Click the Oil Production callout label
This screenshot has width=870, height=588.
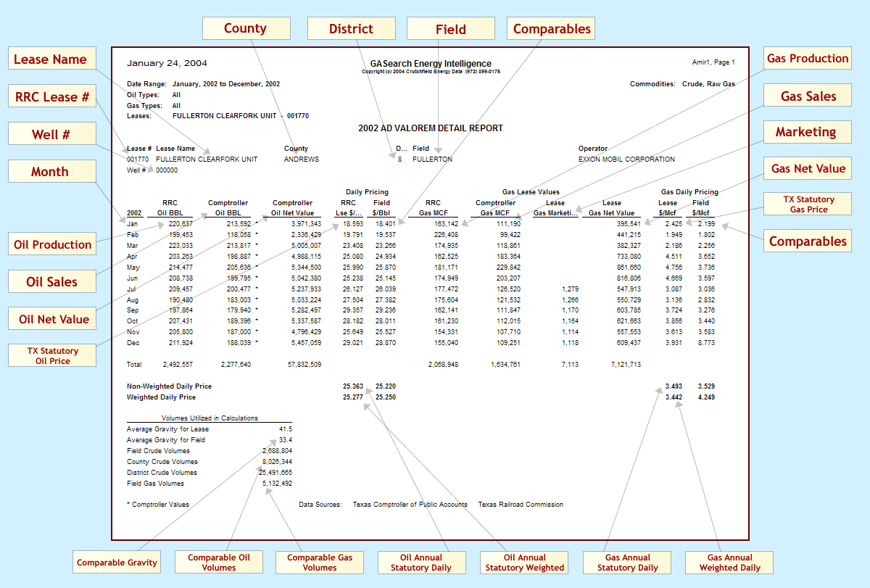pyautogui.click(x=53, y=245)
